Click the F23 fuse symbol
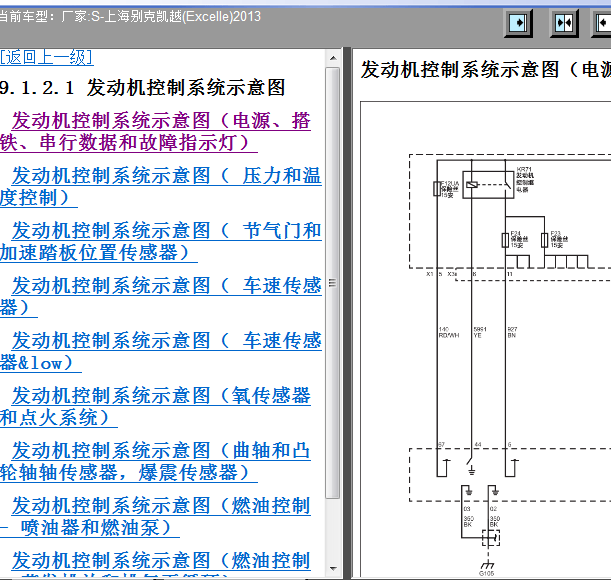Image resolution: width=611 pixels, height=580 pixels. click(545, 240)
